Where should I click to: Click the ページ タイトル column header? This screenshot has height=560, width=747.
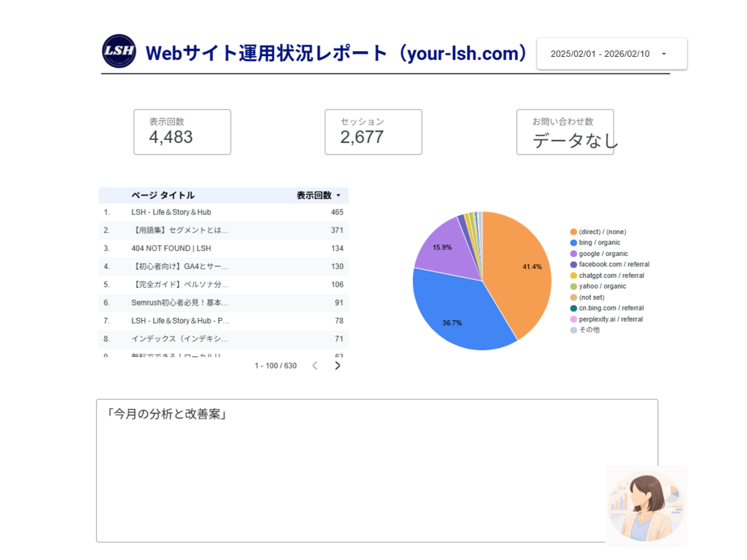tap(163, 195)
